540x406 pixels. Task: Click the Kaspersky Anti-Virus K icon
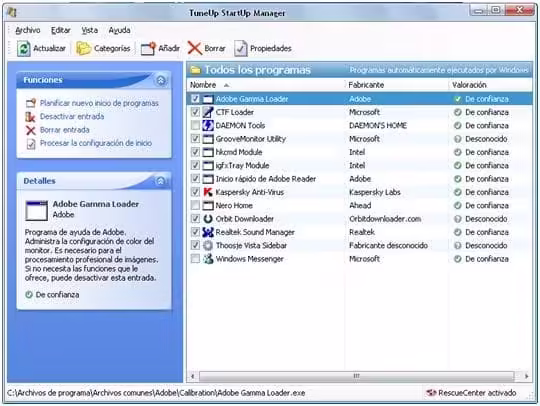point(208,192)
